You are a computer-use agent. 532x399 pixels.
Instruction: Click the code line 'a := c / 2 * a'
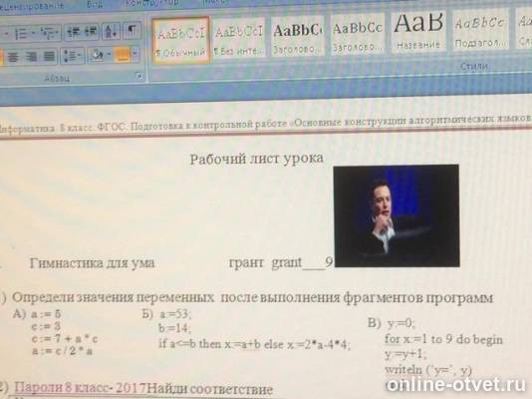[x=62, y=350]
